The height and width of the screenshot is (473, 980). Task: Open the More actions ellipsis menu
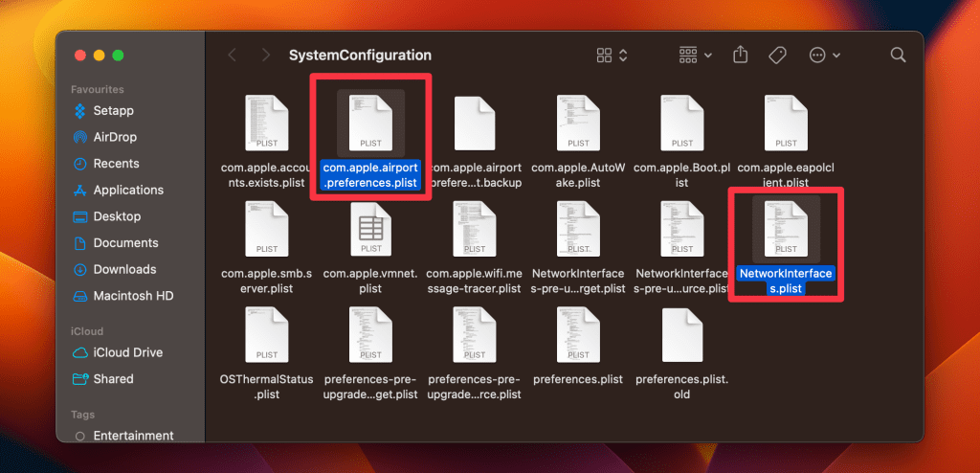coord(824,56)
